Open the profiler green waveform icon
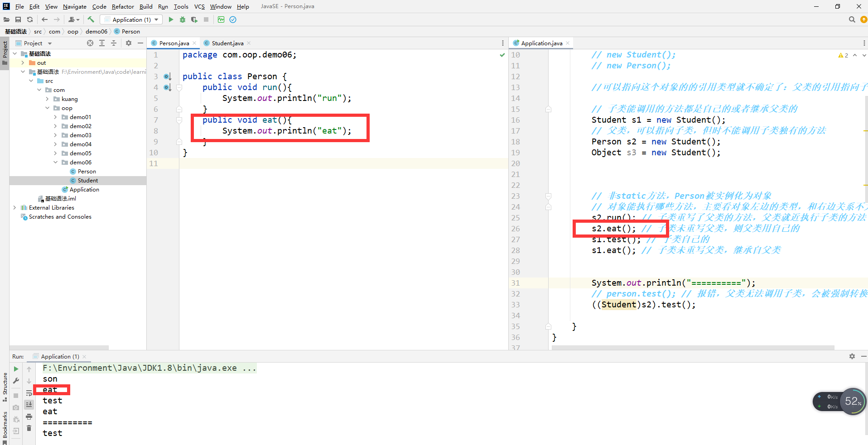 (221, 19)
